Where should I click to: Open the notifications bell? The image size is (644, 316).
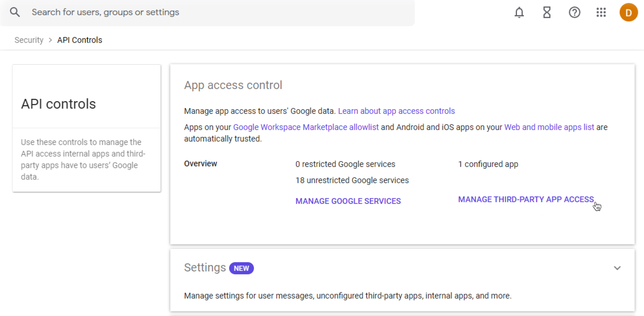click(x=519, y=13)
